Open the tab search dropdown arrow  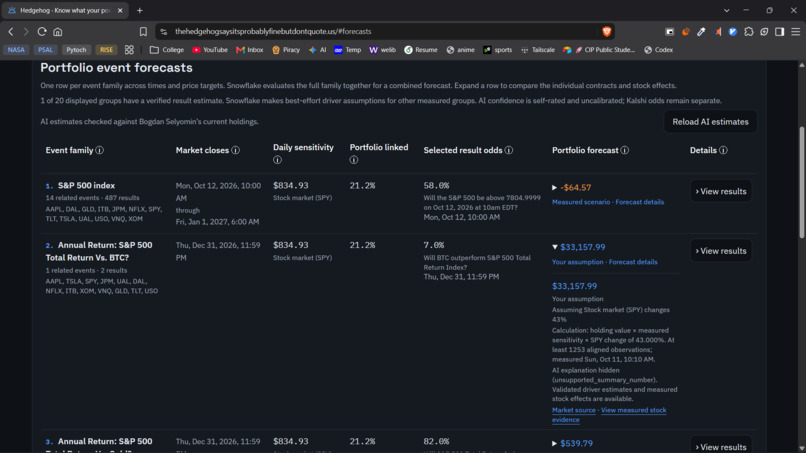(726, 10)
